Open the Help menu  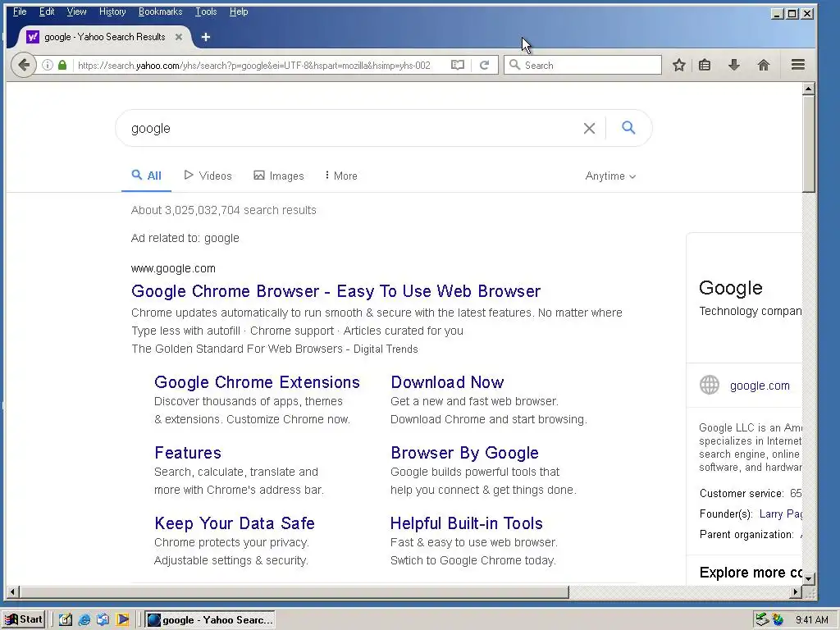coord(239,11)
